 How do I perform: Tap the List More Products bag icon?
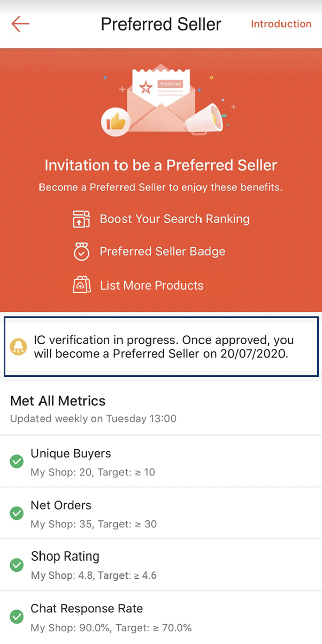81,285
